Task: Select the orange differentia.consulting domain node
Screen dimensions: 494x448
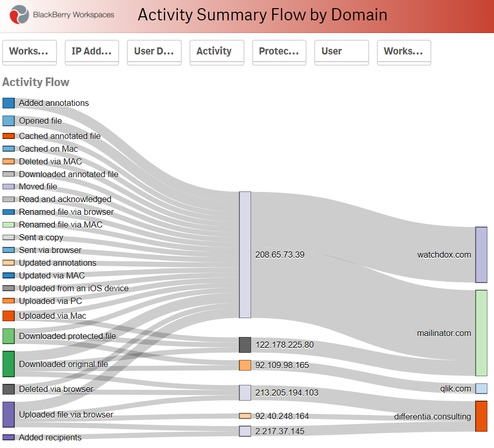Action: click(481, 416)
